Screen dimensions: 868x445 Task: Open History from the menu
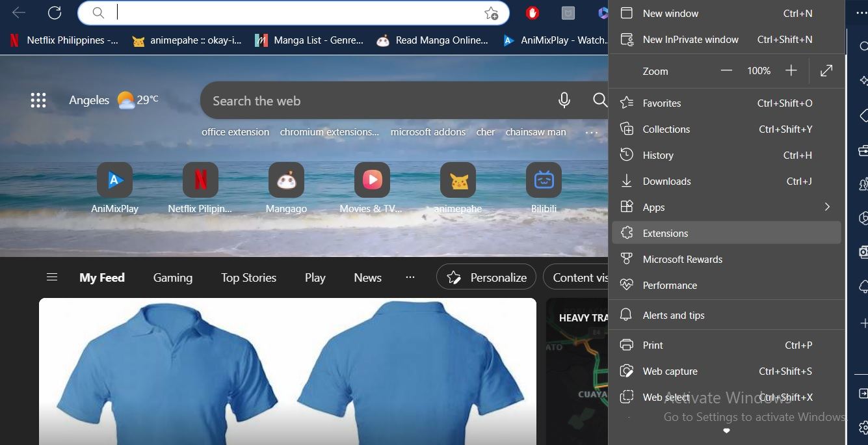tap(657, 155)
